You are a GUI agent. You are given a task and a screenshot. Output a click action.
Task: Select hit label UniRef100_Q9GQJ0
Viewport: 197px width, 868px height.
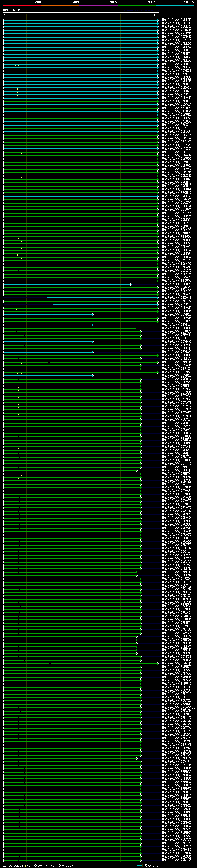tap(177, 379)
